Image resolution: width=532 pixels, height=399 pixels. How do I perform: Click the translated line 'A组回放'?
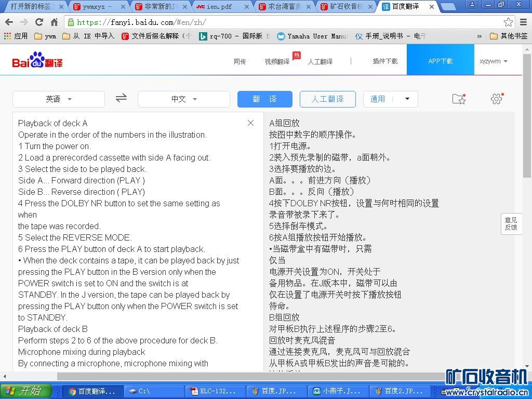pos(284,123)
